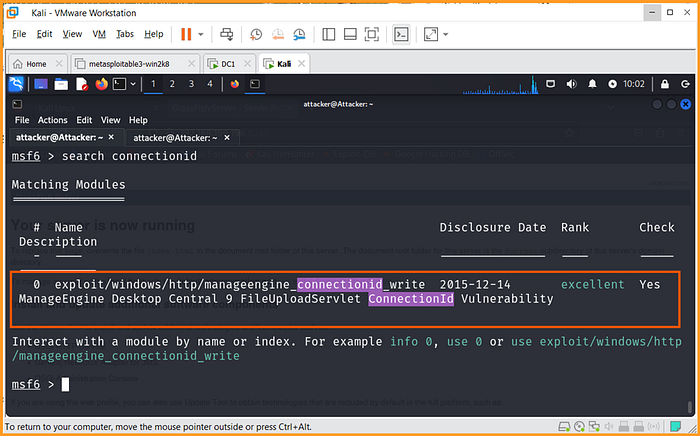Open the notifications bell
The width and height of the screenshot is (700, 436).
coord(592,84)
